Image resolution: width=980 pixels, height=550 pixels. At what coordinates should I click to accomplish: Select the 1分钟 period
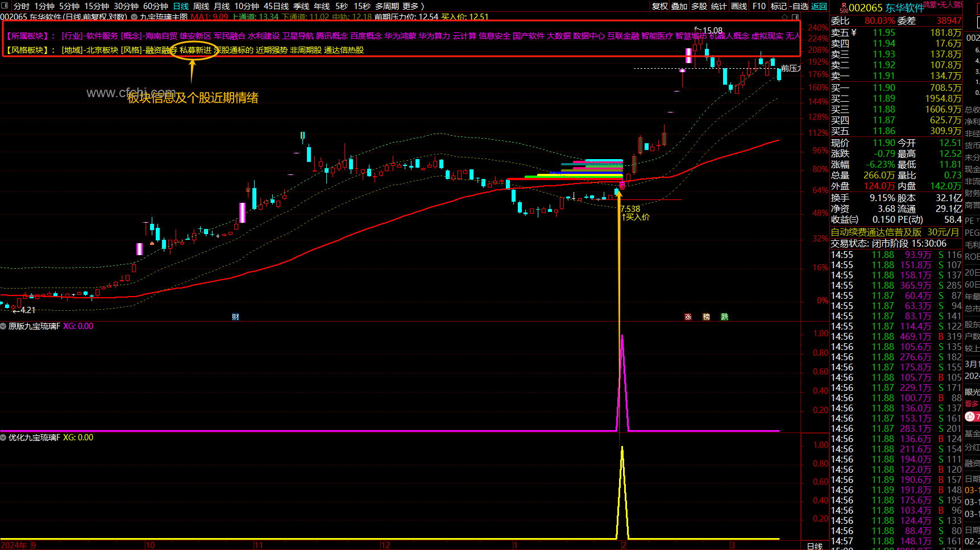[x=44, y=6]
